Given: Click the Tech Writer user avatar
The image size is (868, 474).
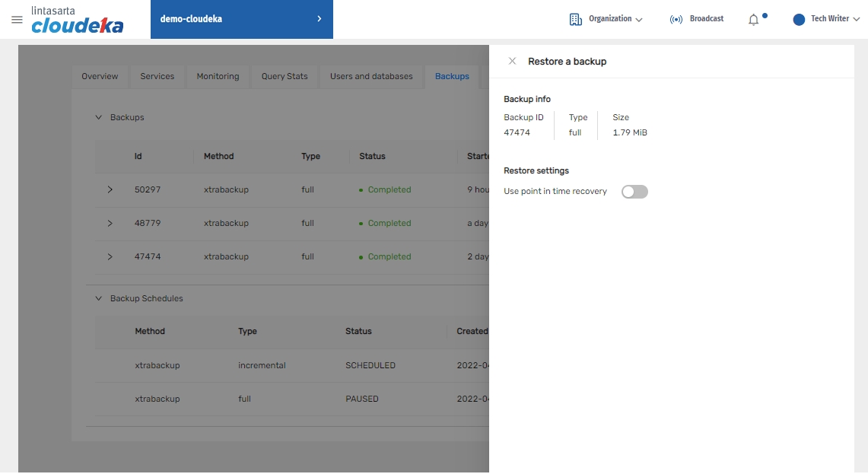Looking at the screenshot, I should [x=799, y=20].
